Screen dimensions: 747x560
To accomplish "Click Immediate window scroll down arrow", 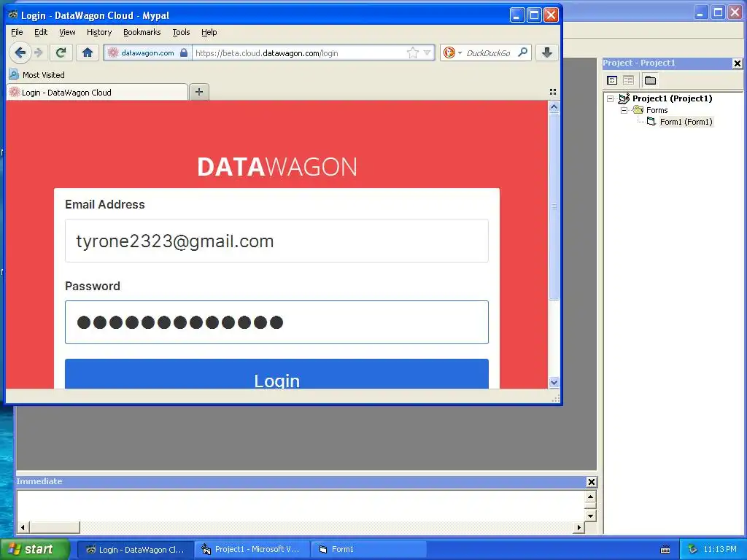I will 590,516.
